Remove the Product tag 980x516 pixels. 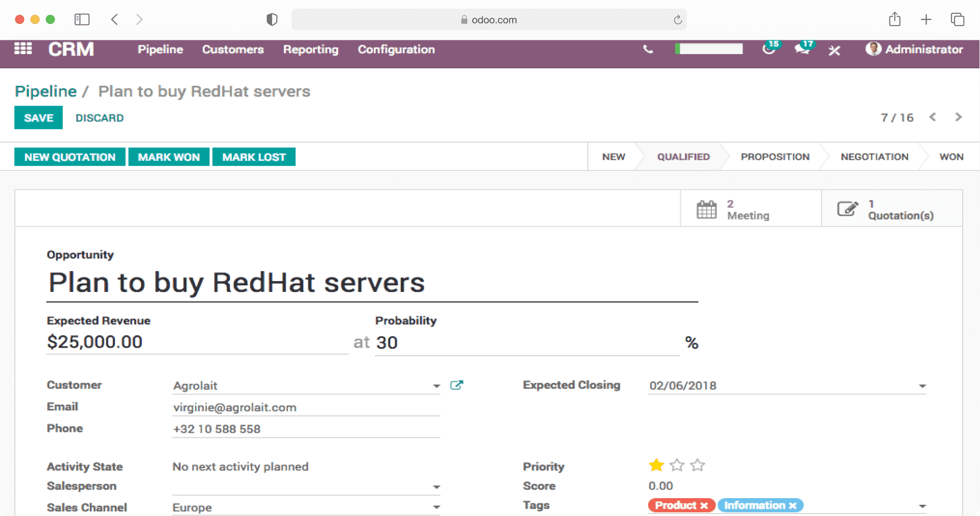[704, 505]
